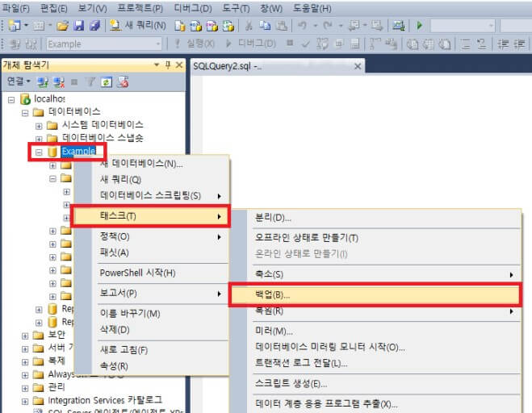This screenshot has height=413, width=532.
Task: Click the Filter funnel icon in Object Explorer
Action: click(90, 81)
